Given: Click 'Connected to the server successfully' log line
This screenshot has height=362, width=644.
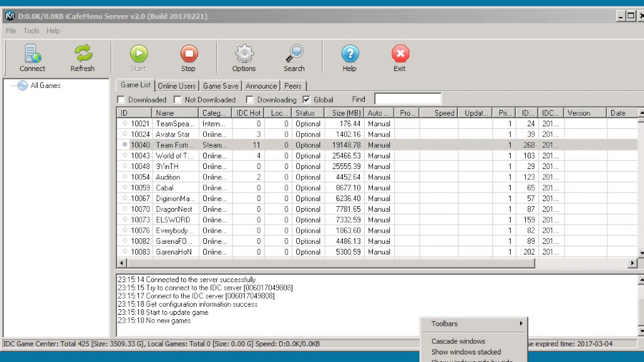Looking at the screenshot, I should pyautogui.click(x=187, y=280).
